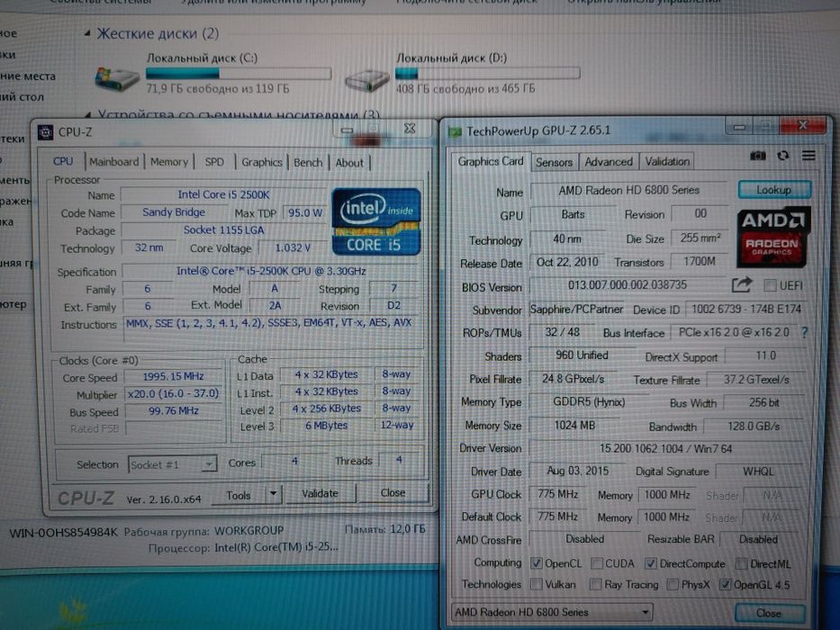
Task: Switch to the Sensors tab in GPU-Z
Action: (554, 162)
